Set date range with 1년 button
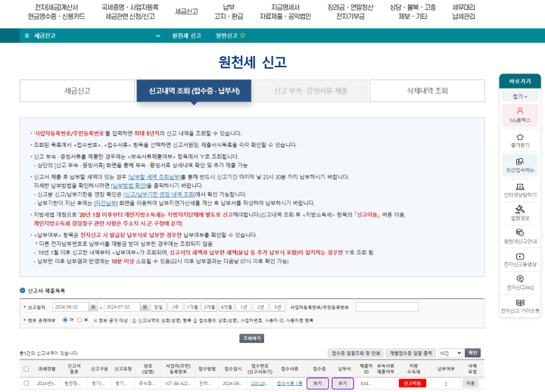 pyautogui.click(x=243, y=306)
